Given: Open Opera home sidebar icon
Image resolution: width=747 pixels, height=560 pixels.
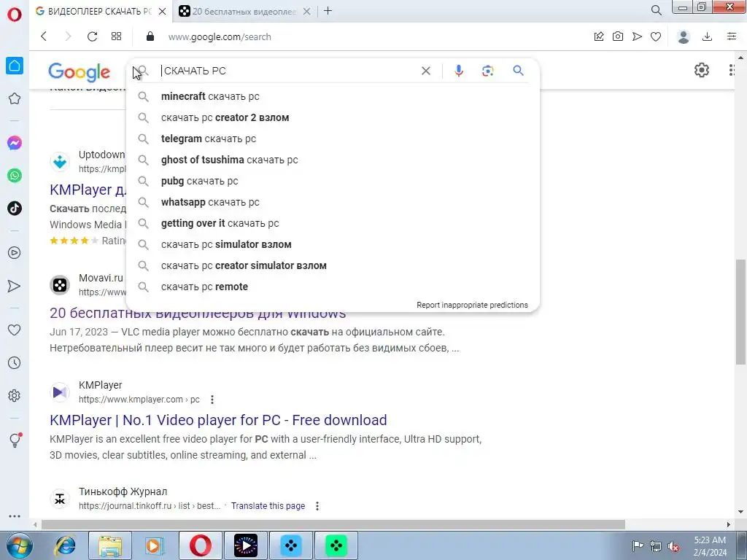Looking at the screenshot, I should point(15,66).
